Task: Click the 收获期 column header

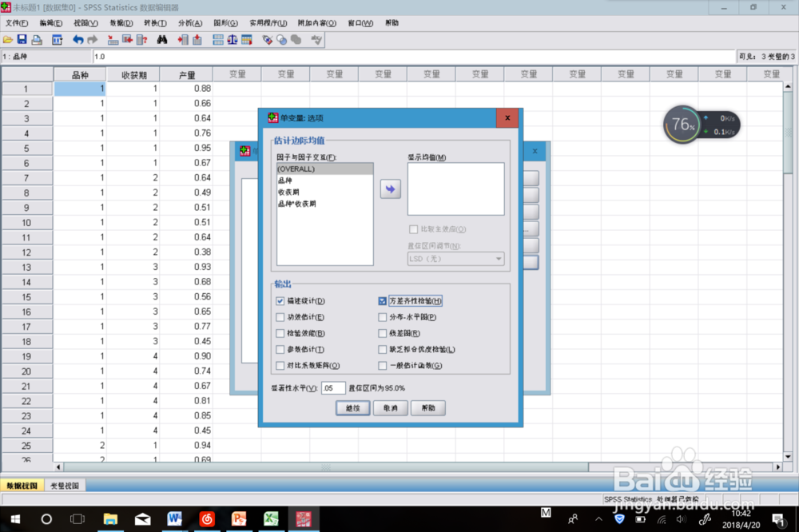Action: [x=133, y=75]
